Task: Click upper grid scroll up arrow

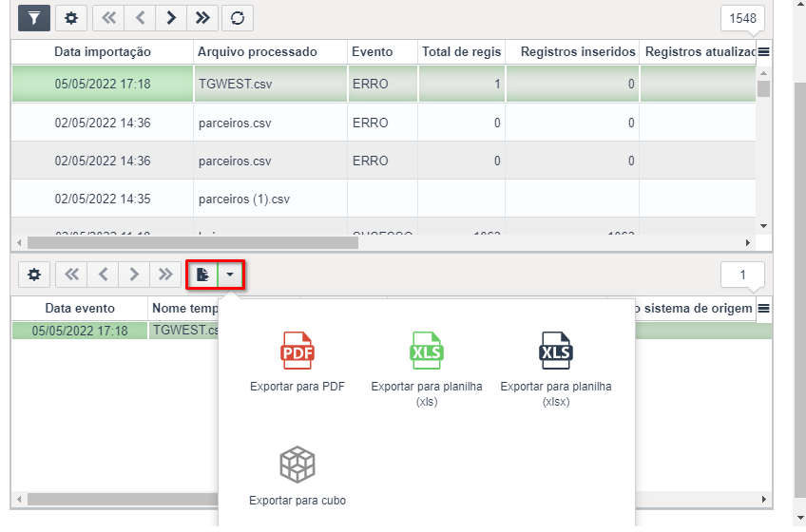Action: coord(764,73)
